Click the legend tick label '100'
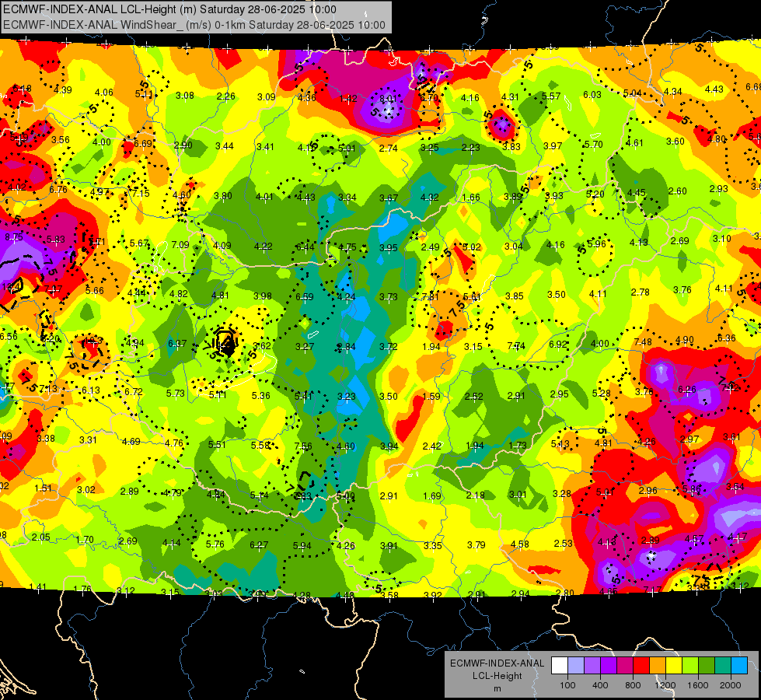761x700 pixels. (x=567, y=685)
